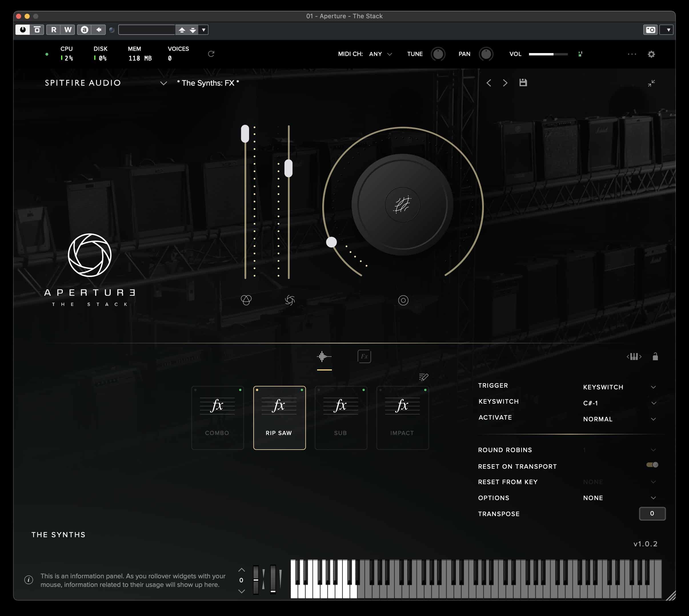Click the Write automation W button
Screen dimensions: 689x616
68,30
